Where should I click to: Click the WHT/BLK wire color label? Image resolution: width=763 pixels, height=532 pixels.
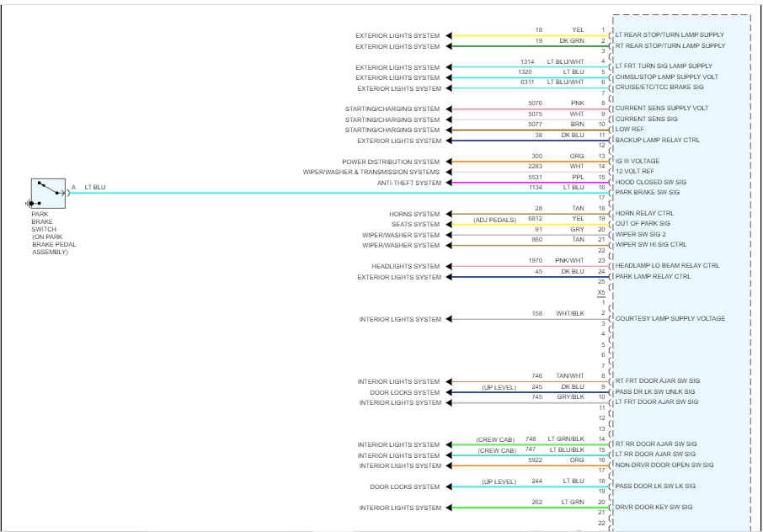click(570, 314)
